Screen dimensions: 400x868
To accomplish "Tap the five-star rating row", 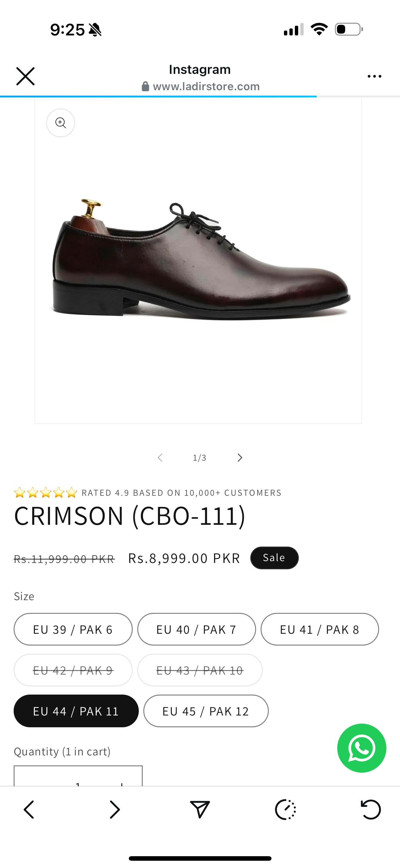I will pos(46,493).
